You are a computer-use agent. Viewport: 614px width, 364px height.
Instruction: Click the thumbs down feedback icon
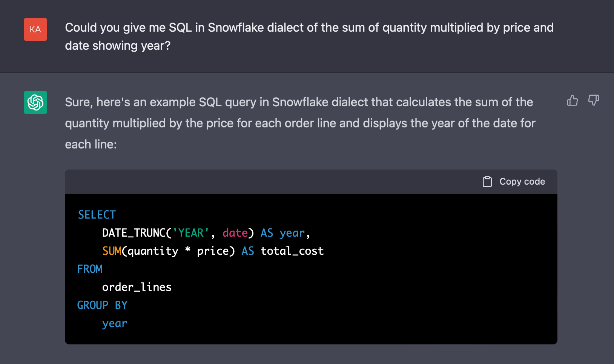tap(593, 100)
